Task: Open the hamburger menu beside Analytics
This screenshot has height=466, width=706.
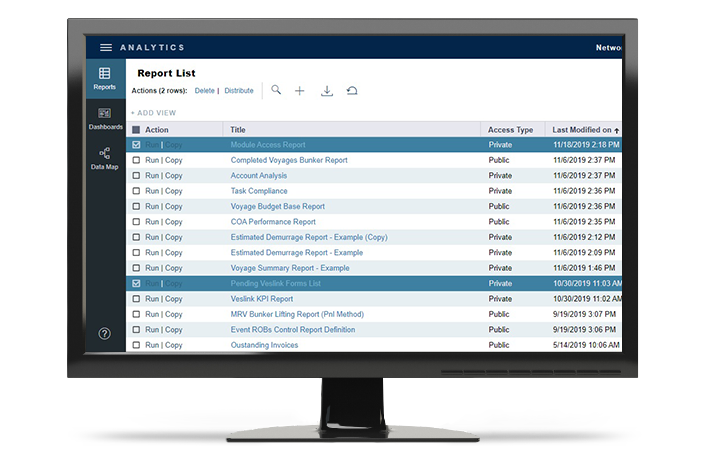Action: [106, 47]
